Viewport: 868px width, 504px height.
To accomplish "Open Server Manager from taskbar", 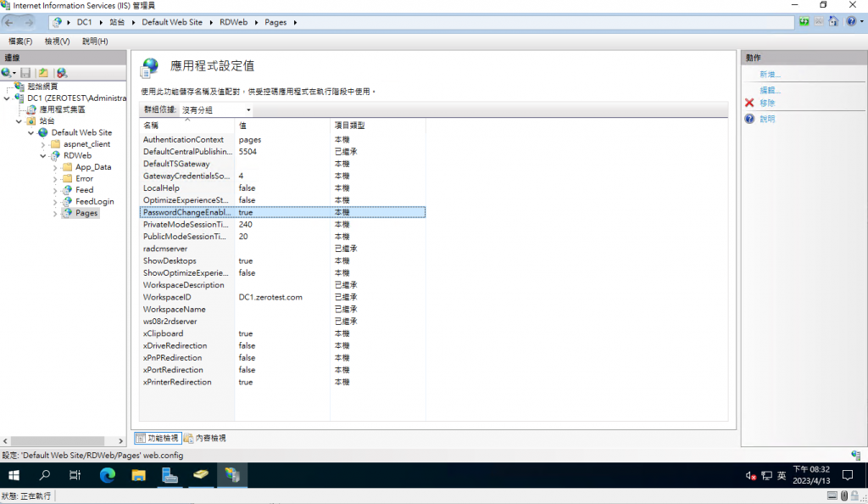I will pyautogui.click(x=170, y=475).
